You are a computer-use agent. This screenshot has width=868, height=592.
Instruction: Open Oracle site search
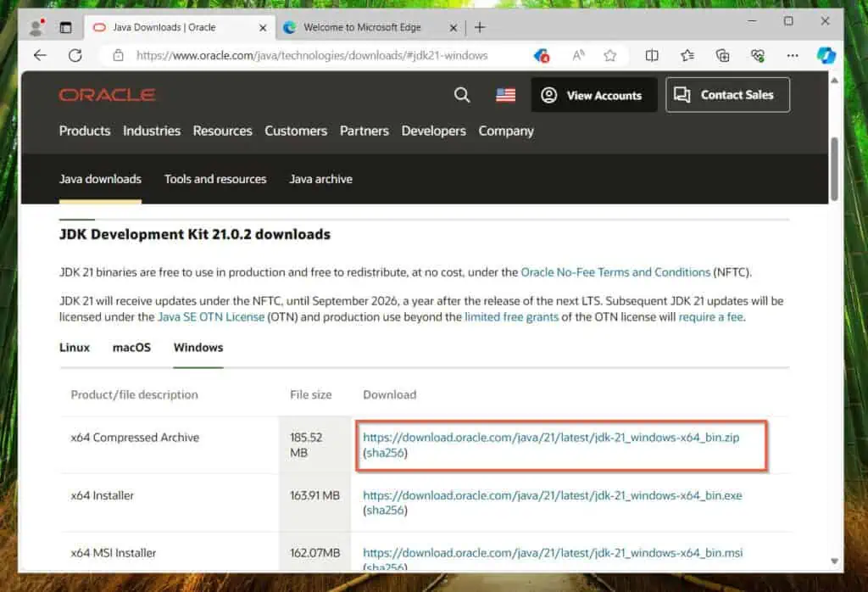coord(462,95)
